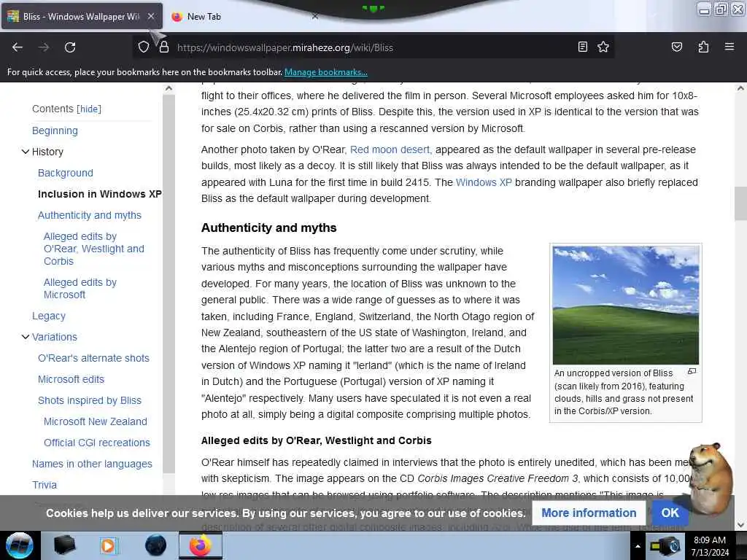Go to Names in other languages
Viewport: 747px width, 560px height.
(92, 464)
